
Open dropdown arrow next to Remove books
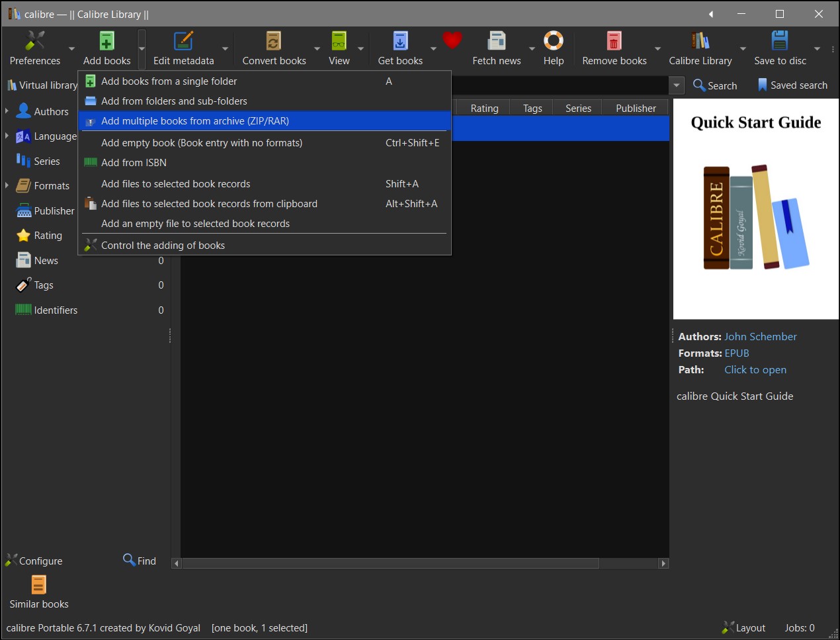[x=657, y=48]
